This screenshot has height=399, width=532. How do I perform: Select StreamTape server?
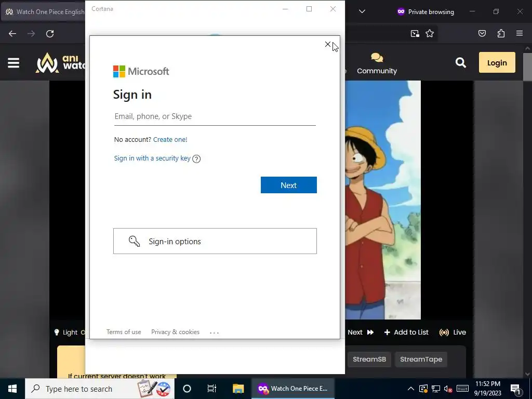click(x=421, y=360)
